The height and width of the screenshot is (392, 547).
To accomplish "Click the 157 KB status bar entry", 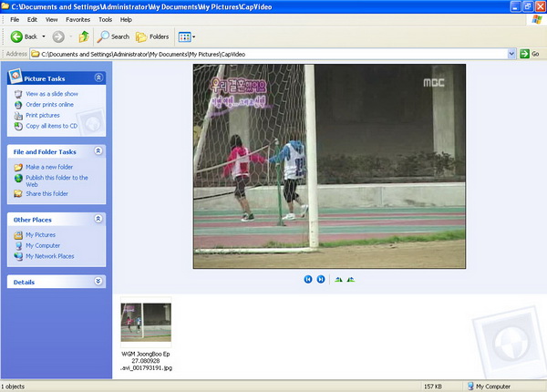I will (x=433, y=387).
